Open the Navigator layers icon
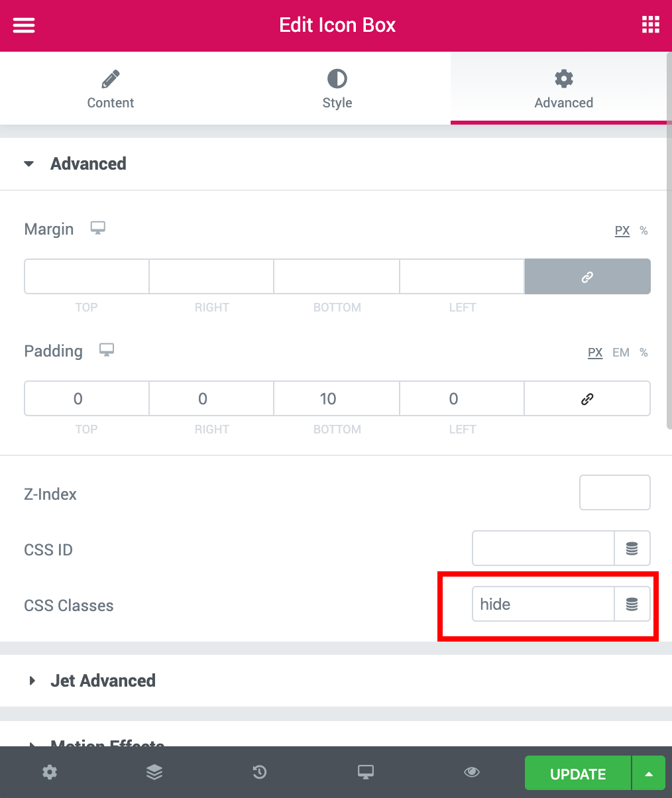Image resolution: width=672 pixels, height=798 pixels. 154,772
